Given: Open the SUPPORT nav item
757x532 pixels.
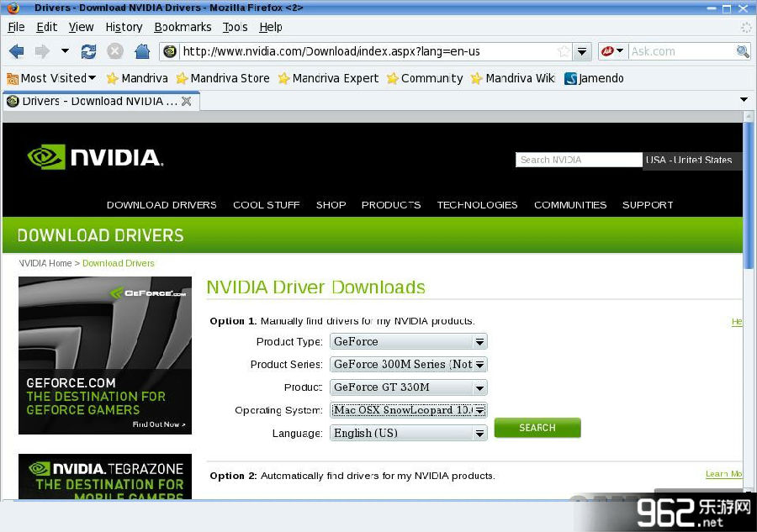Looking at the screenshot, I should tap(648, 205).
